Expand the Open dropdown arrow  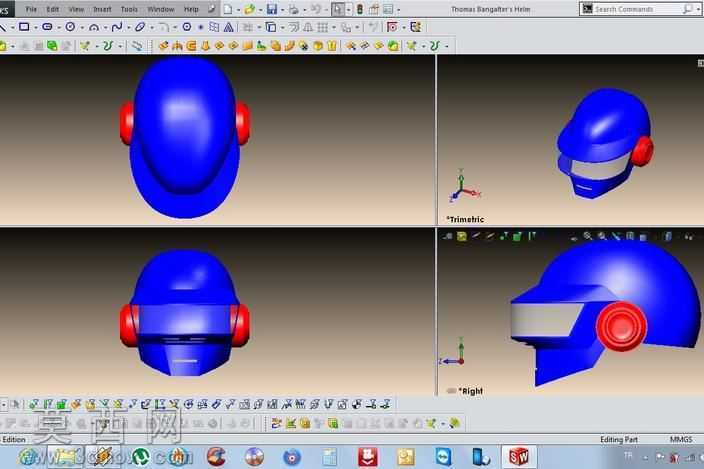260,9
